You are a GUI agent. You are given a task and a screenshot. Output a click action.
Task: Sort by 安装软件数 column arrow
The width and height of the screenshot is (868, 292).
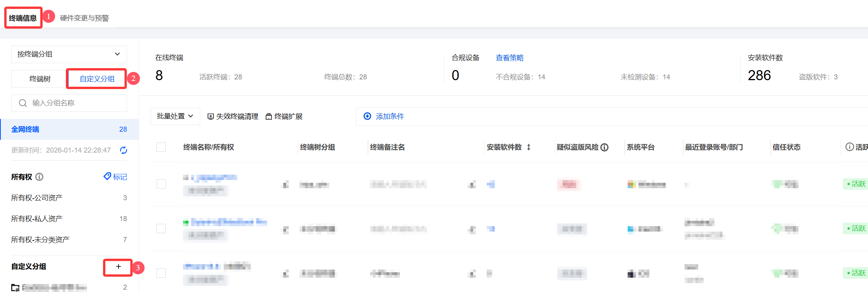tap(529, 147)
